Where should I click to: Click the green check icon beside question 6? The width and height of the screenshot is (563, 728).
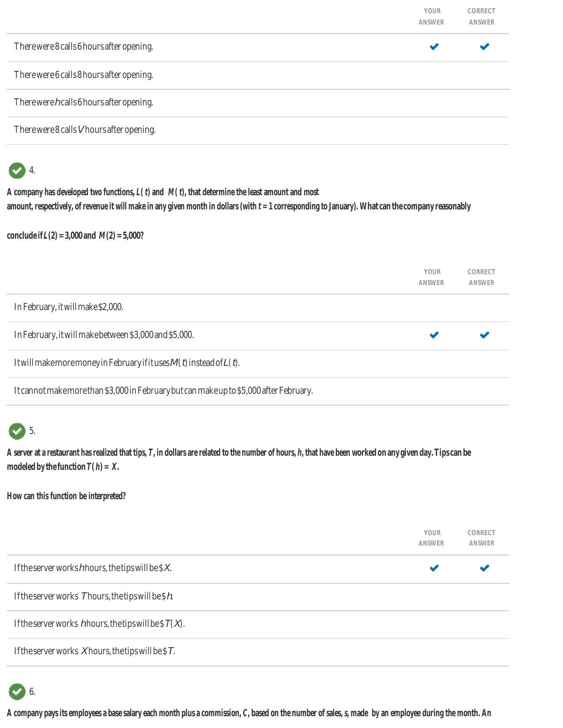(x=17, y=692)
